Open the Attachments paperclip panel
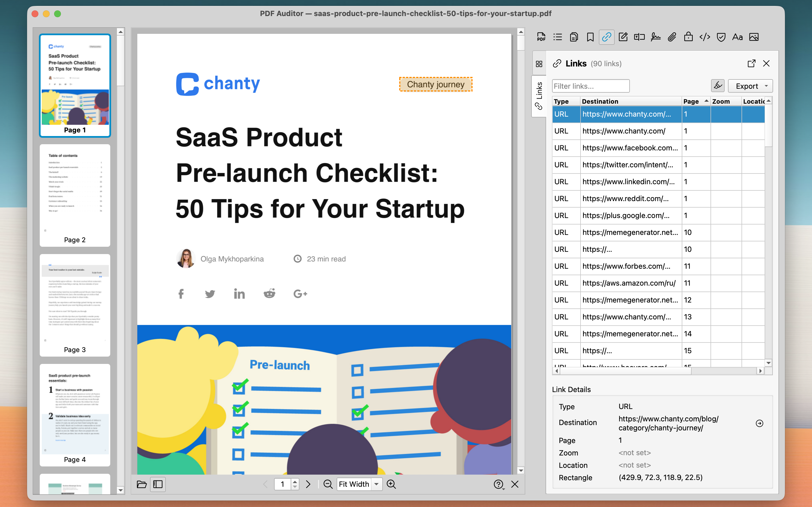 coord(672,37)
